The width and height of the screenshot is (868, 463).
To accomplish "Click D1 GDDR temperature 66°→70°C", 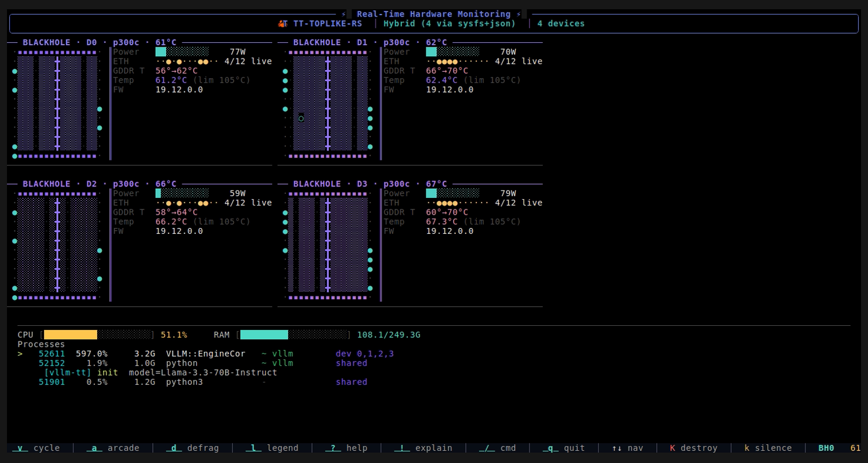I will coord(447,71).
